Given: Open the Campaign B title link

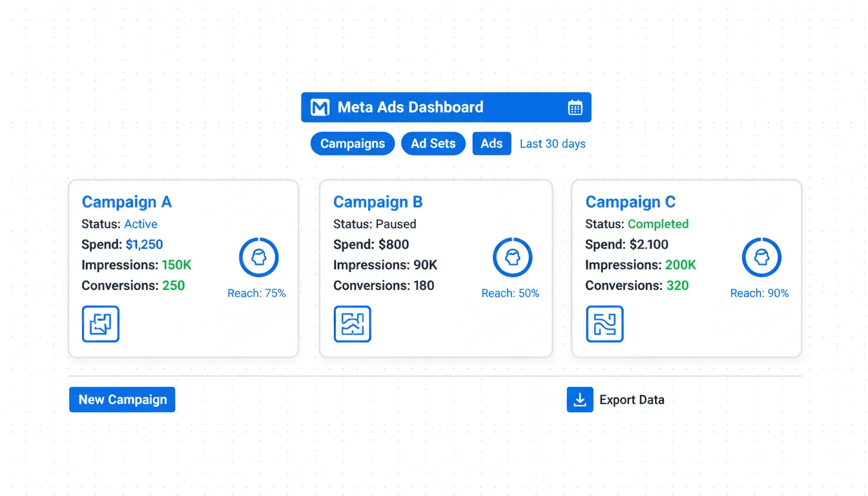Looking at the screenshot, I should point(378,202).
